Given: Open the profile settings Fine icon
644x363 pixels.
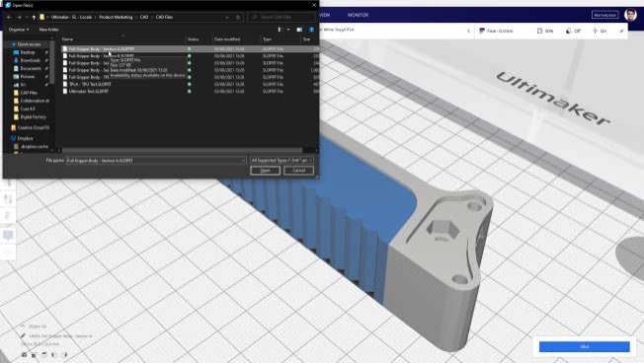Looking at the screenshot, I should click(482, 31).
